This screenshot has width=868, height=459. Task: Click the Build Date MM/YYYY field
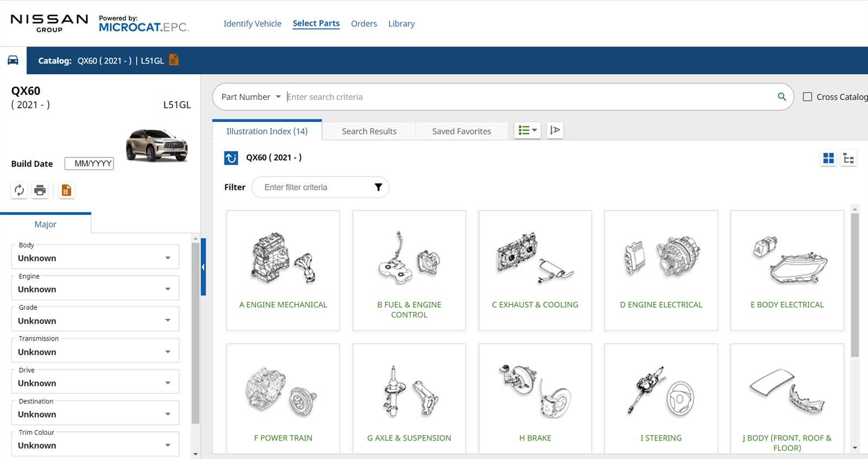pyautogui.click(x=90, y=163)
